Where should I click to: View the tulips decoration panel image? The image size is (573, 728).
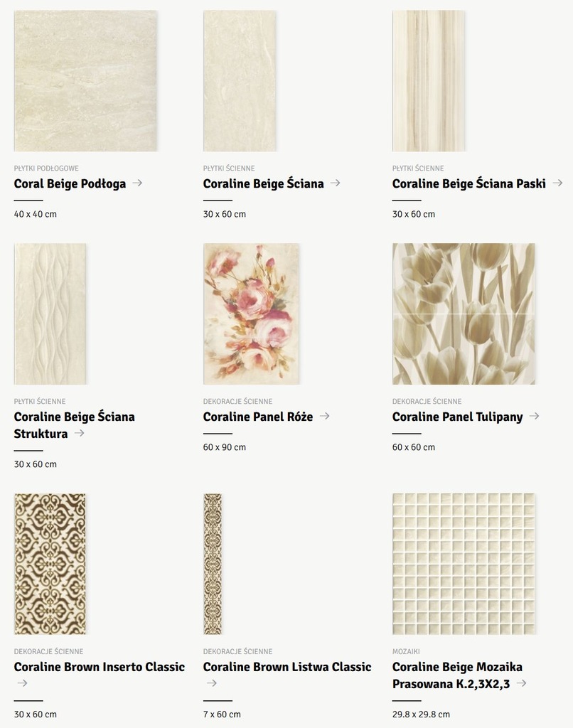click(x=464, y=314)
